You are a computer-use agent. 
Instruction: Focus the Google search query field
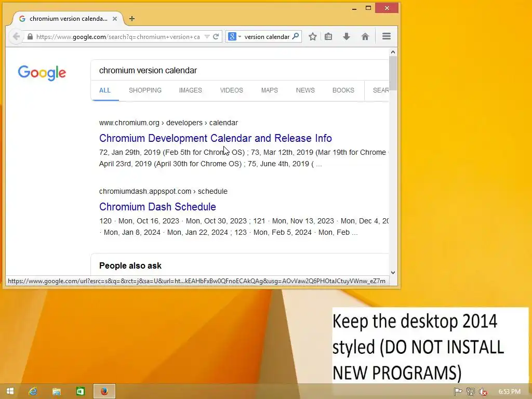pos(239,70)
